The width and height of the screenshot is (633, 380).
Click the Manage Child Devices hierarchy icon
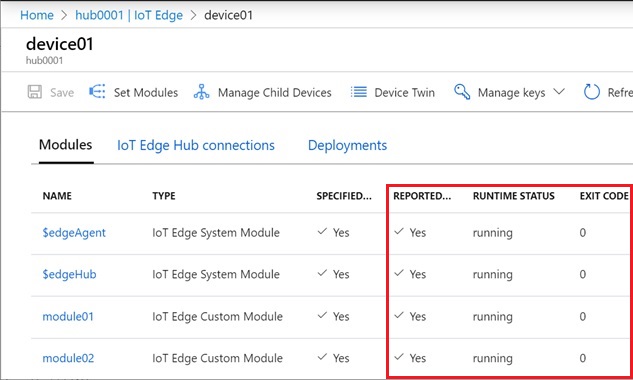[201, 92]
